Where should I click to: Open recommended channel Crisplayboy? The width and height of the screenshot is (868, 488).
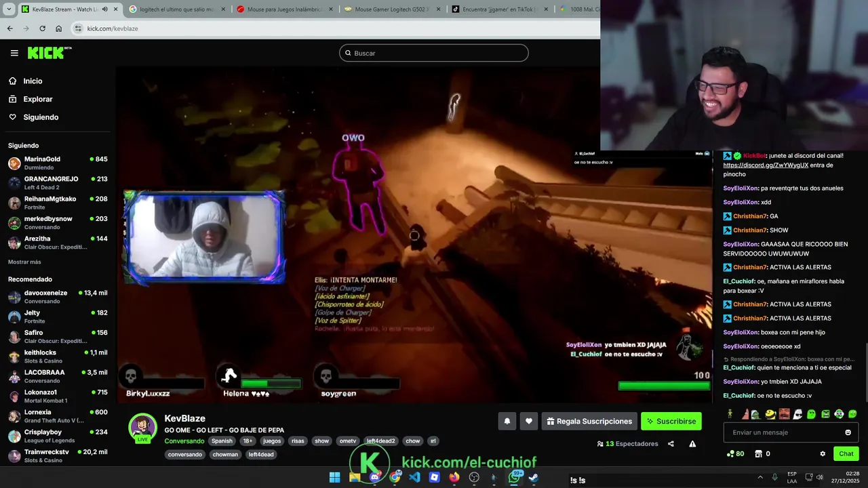pyautogui.click(x=58, y=436)
